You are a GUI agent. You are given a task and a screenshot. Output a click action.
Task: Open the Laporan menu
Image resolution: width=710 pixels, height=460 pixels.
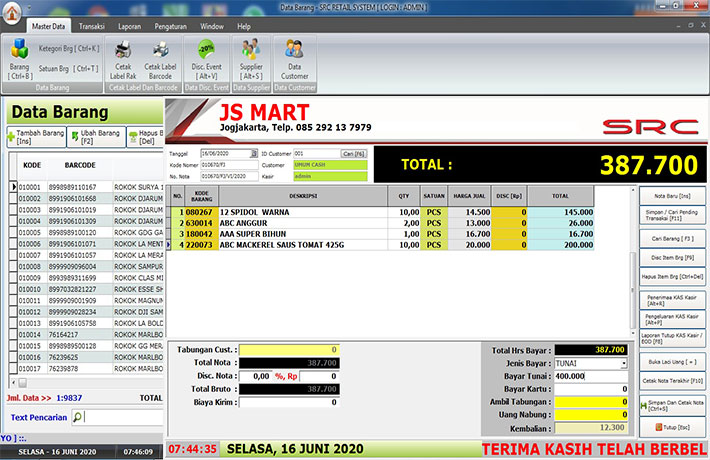130,26
